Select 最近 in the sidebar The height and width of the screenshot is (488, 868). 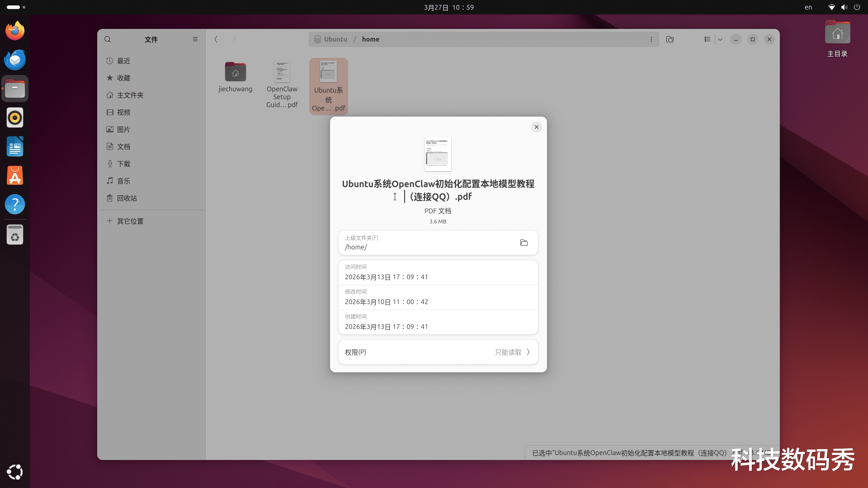pos(123,61)
